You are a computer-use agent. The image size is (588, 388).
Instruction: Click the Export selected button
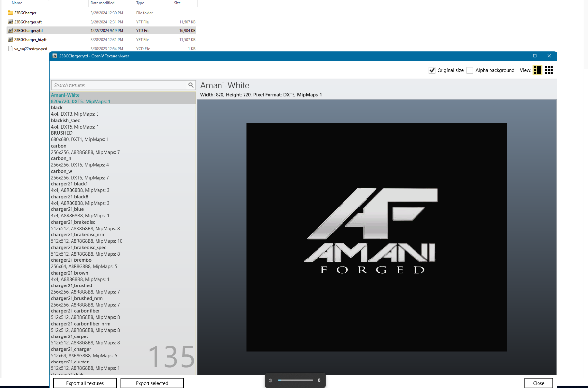(152, 383)
